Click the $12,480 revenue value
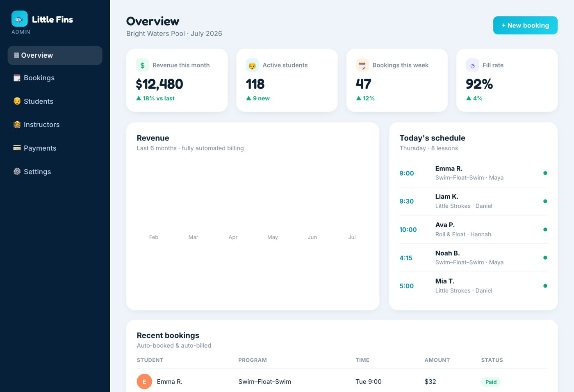574x392 pixels. [159, 84]
